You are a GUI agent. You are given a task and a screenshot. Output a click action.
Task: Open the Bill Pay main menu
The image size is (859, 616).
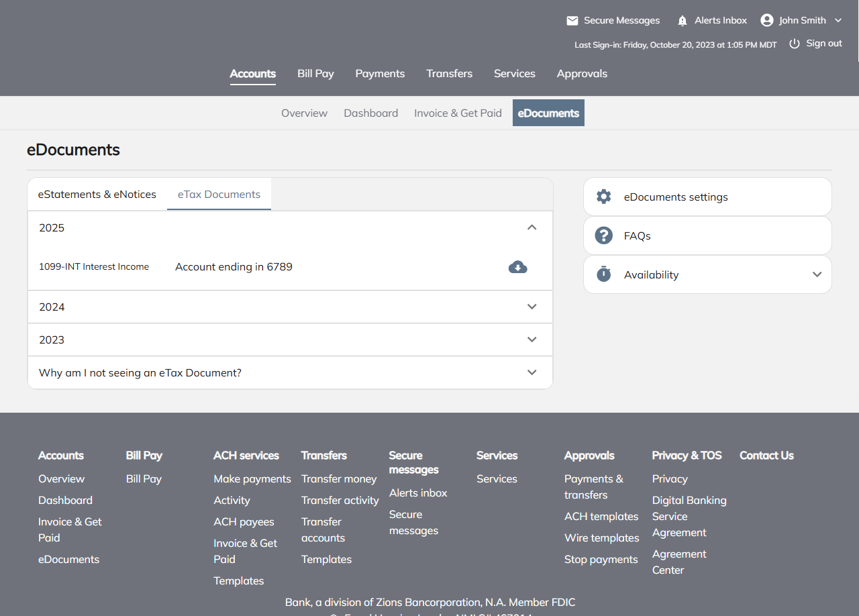pos(315,74)
